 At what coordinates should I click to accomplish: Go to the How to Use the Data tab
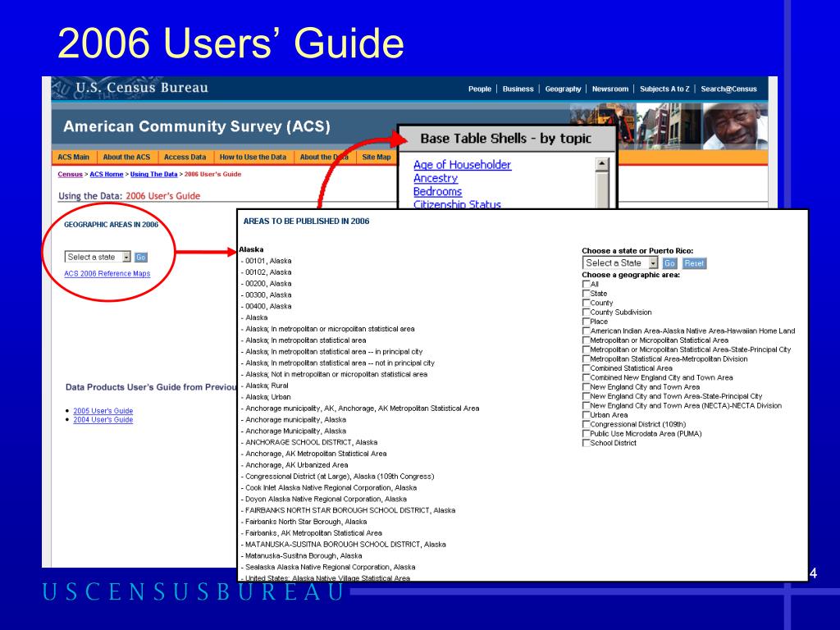coord(253,157)
